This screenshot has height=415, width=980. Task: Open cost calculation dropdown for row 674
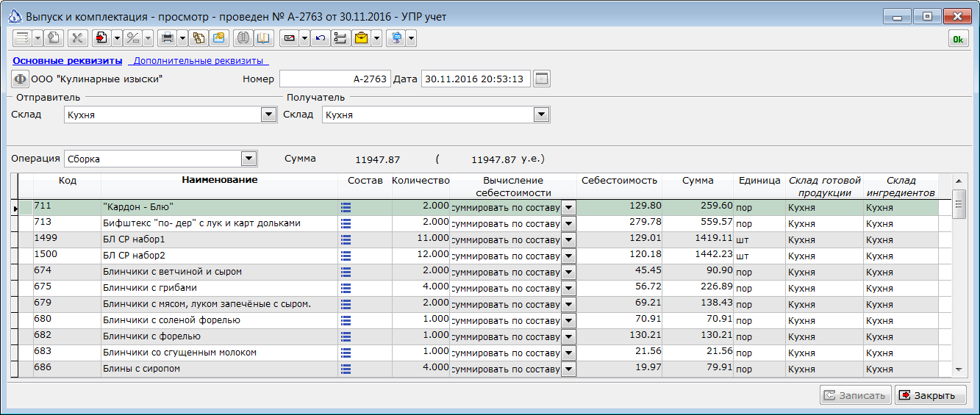coord(568,273)
